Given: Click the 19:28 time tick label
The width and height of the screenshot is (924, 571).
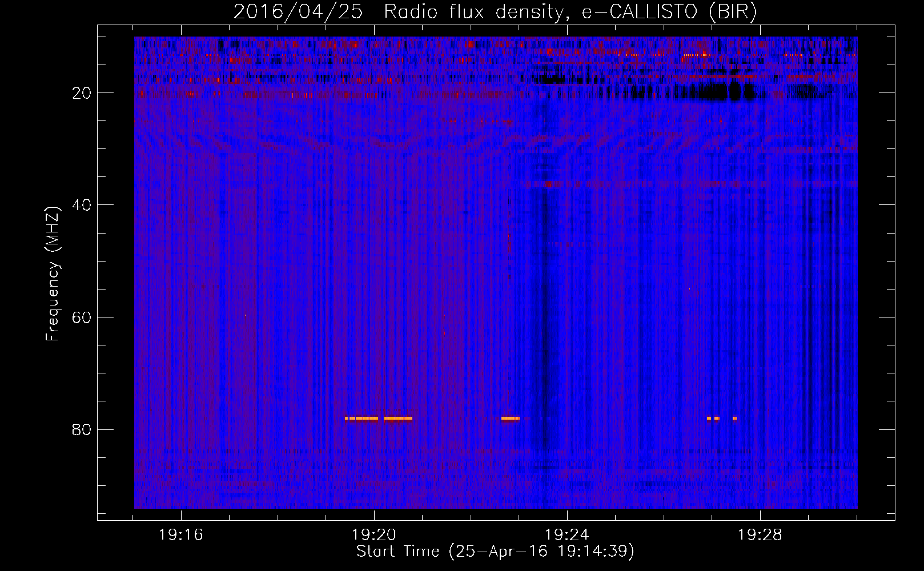Looking at the screenshot, I should [760, 535].
